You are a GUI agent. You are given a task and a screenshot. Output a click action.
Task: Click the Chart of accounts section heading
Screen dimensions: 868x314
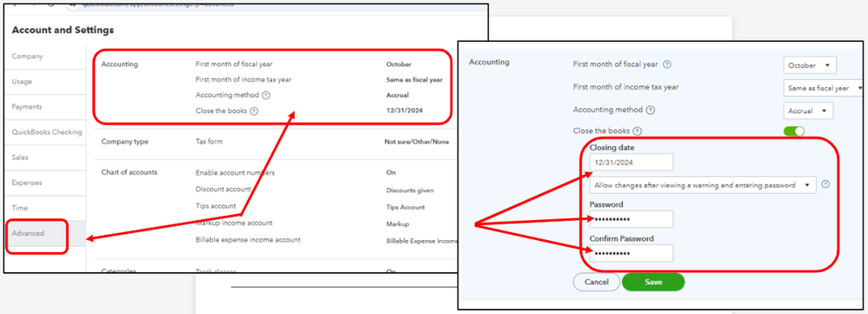tap(129, 172)
